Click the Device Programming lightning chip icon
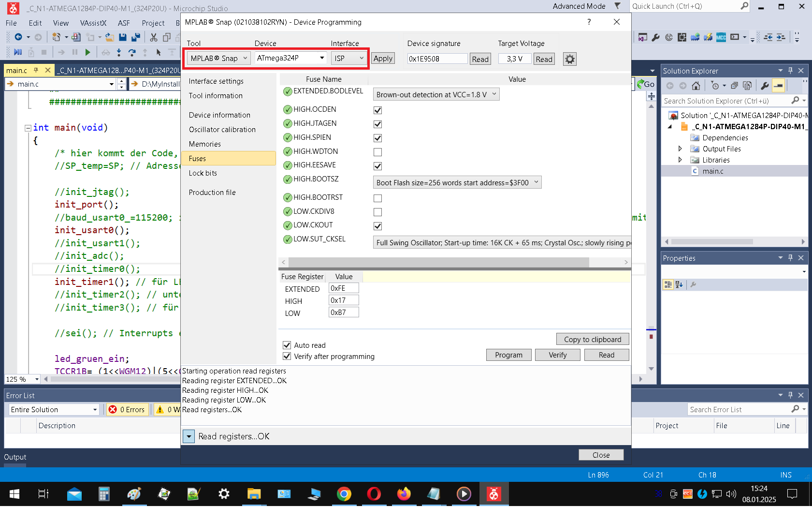This screenshot has height=507, width=812. click(x=708, y=37)
